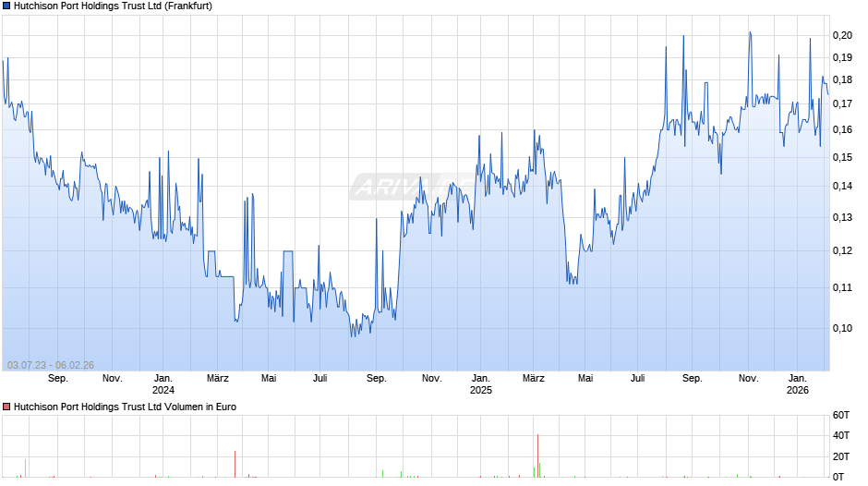
Task: Click the blue legend square beside Hutchison Port title
Action: (6, 6)
